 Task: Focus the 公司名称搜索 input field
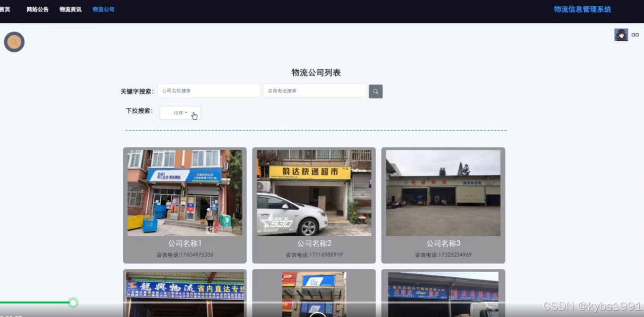point(209,91)
